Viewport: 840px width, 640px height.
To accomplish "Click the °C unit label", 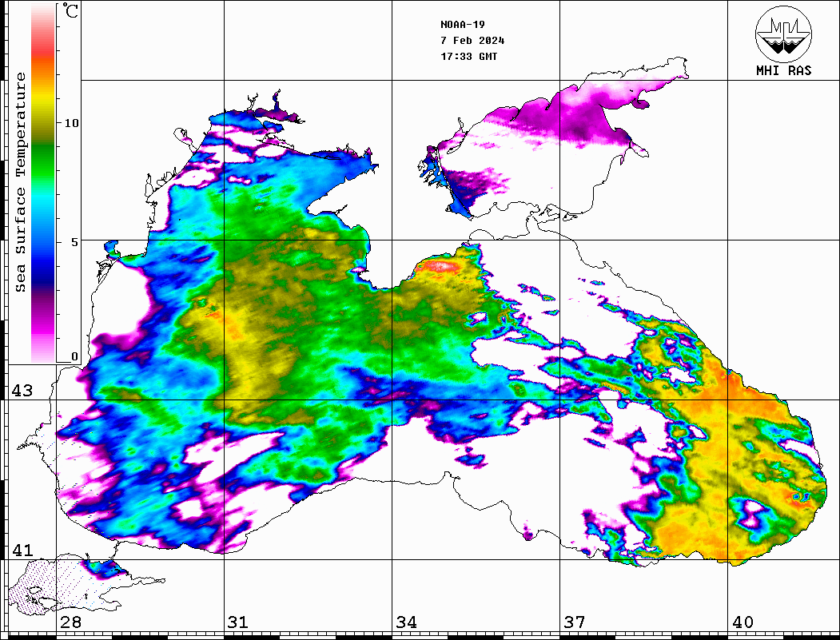I will coord(70,10).
